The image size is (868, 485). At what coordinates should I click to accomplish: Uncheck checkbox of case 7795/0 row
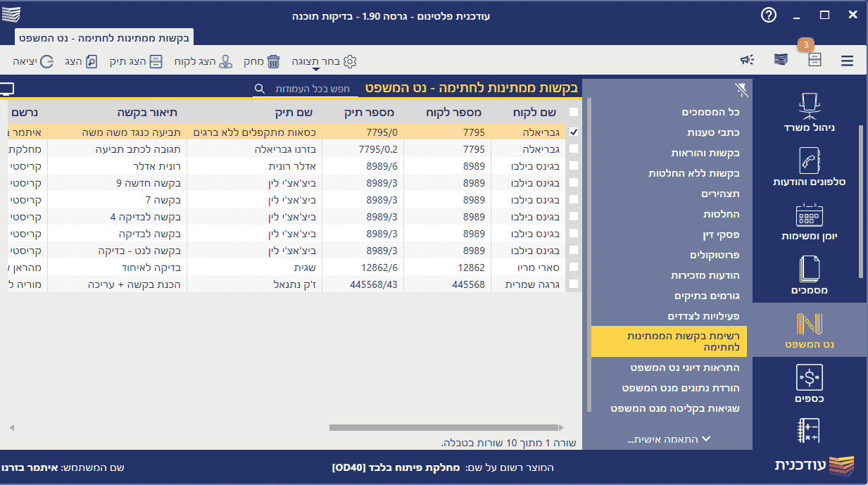click(x=574, y=132)
